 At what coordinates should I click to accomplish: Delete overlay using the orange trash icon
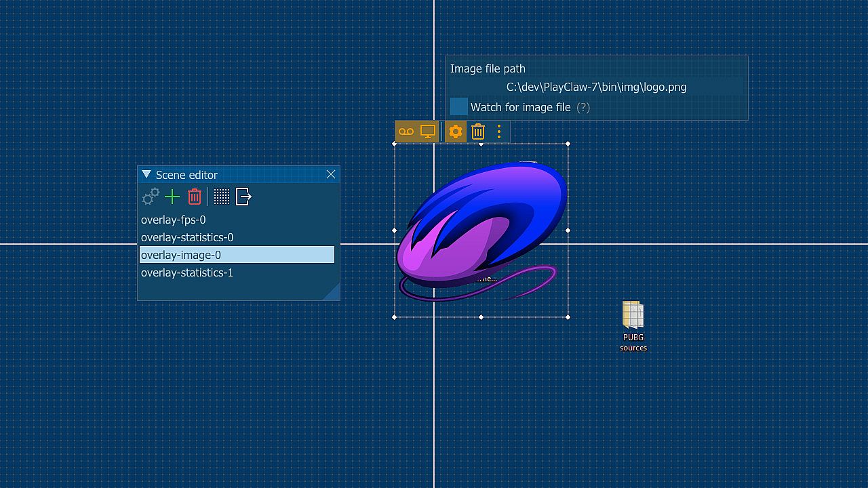point(478,131)
